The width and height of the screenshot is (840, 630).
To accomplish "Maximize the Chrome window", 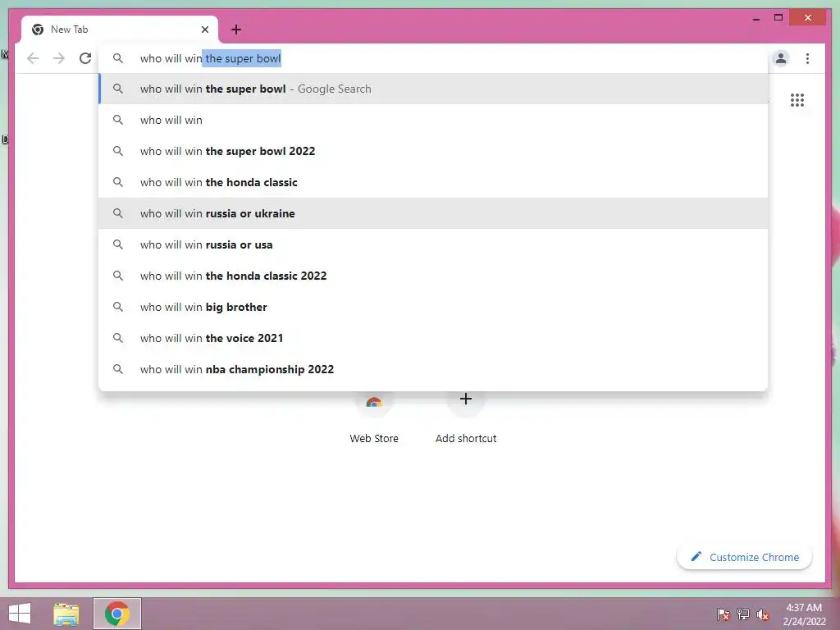I will [x=778, y=18].
